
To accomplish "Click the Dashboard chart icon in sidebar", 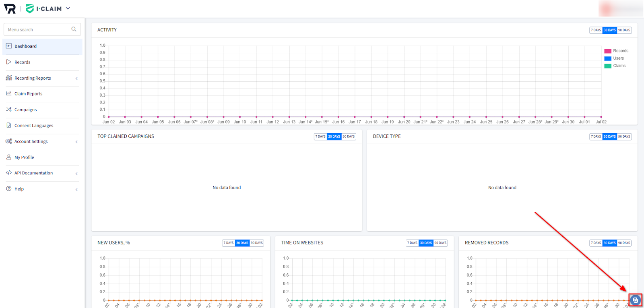I will click(9, 46).
